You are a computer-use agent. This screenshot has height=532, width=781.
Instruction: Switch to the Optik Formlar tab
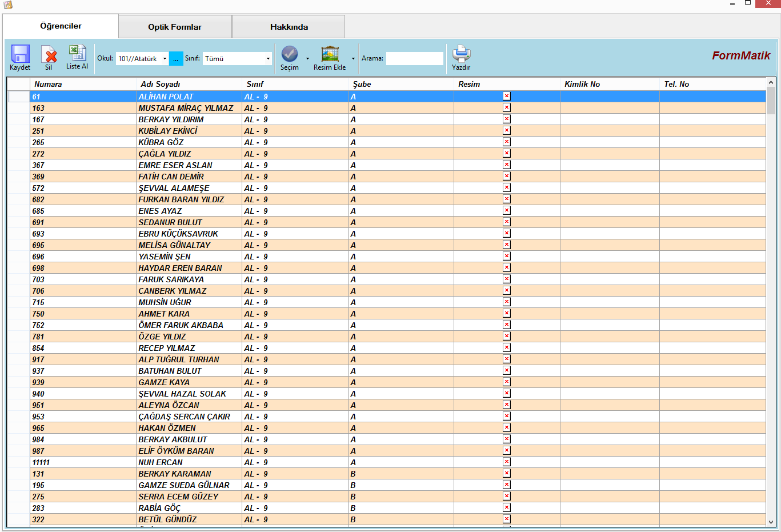click(x=175, y=27)
